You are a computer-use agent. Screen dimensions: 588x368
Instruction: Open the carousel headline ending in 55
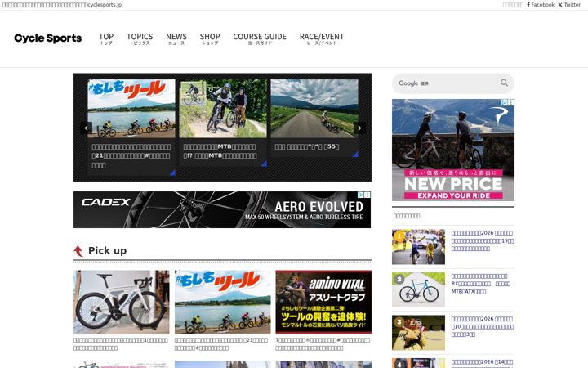point(307,147)
